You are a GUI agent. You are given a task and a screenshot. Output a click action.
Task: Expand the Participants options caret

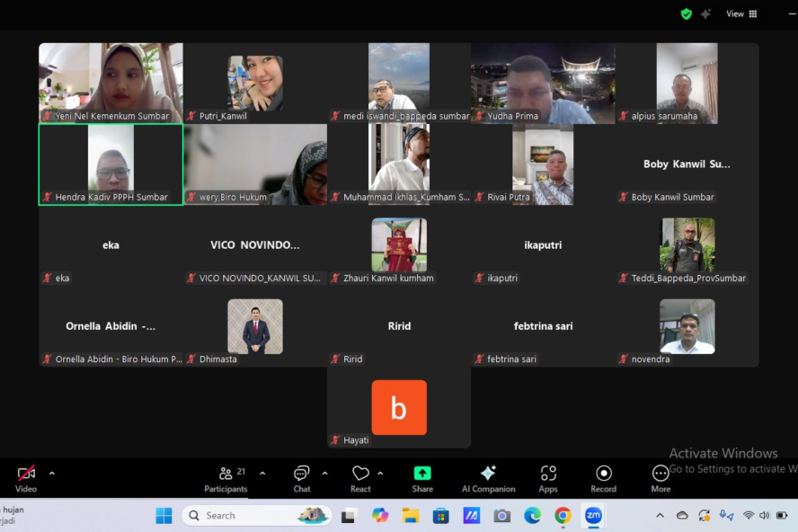tap(262, 474)
